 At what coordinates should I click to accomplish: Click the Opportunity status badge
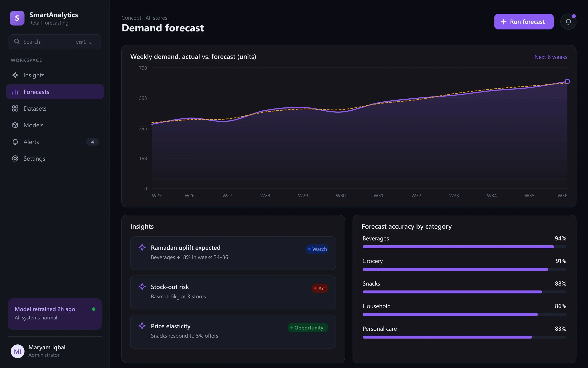(308, 328)
